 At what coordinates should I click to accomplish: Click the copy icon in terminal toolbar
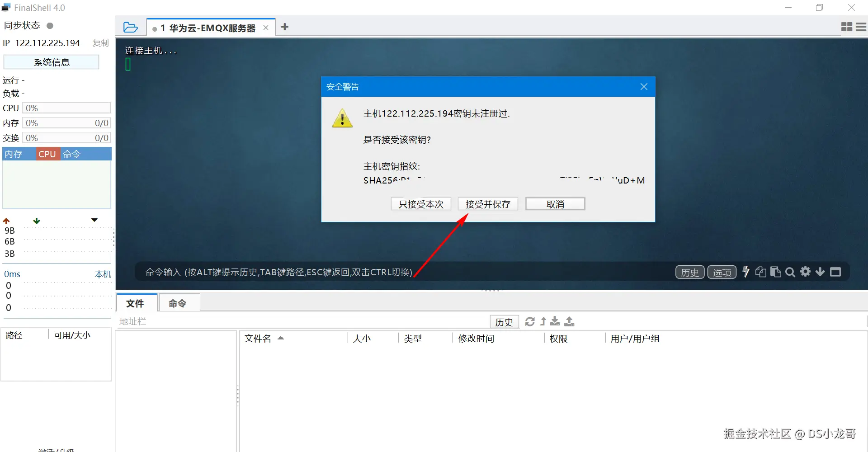(761, 272)
